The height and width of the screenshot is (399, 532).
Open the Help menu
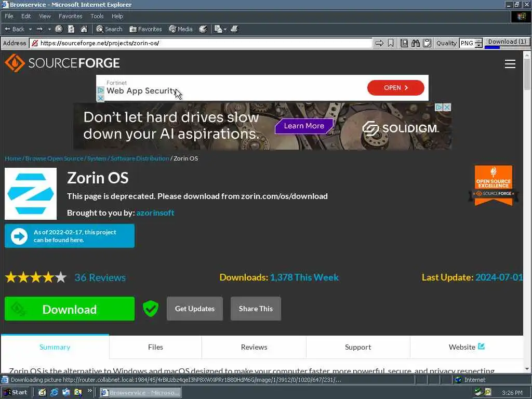click(117, 16)
